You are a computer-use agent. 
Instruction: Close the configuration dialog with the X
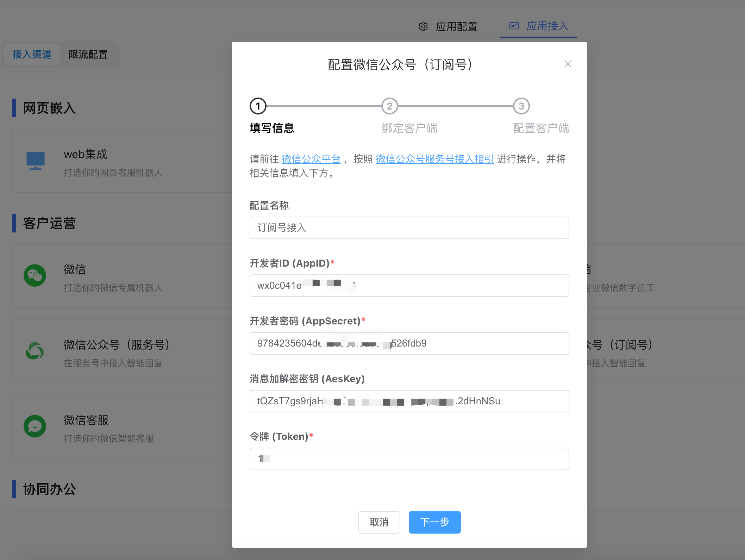pos(568,64)
